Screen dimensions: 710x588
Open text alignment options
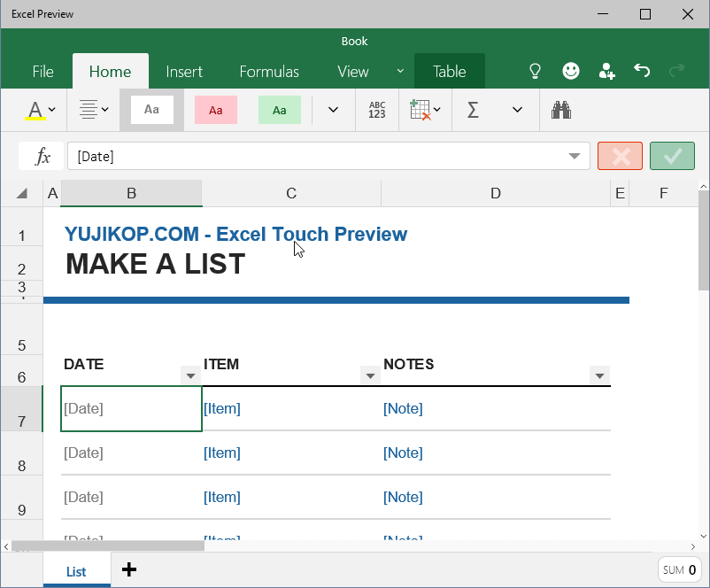pyautogui.click(x=89, y=110)
